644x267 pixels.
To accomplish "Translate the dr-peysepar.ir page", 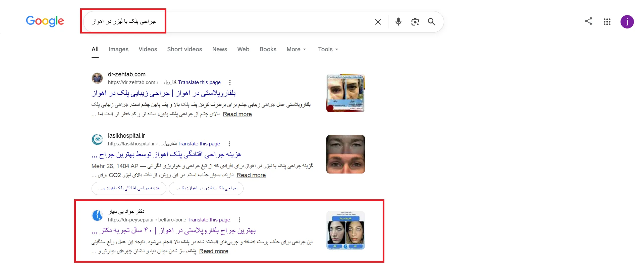I will pyautogui.click(x=209, y=220).
